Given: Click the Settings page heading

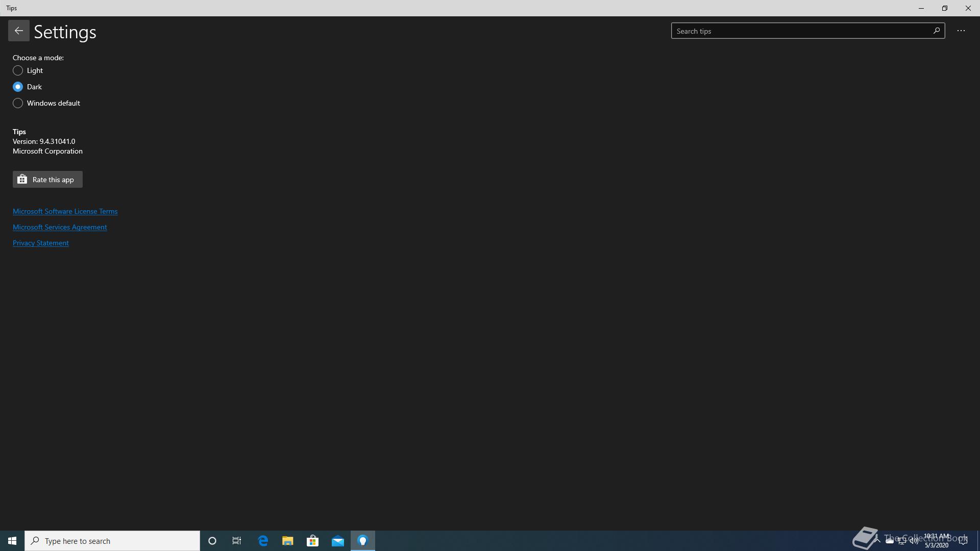Looking at the screenshot, I should (65, 32).
